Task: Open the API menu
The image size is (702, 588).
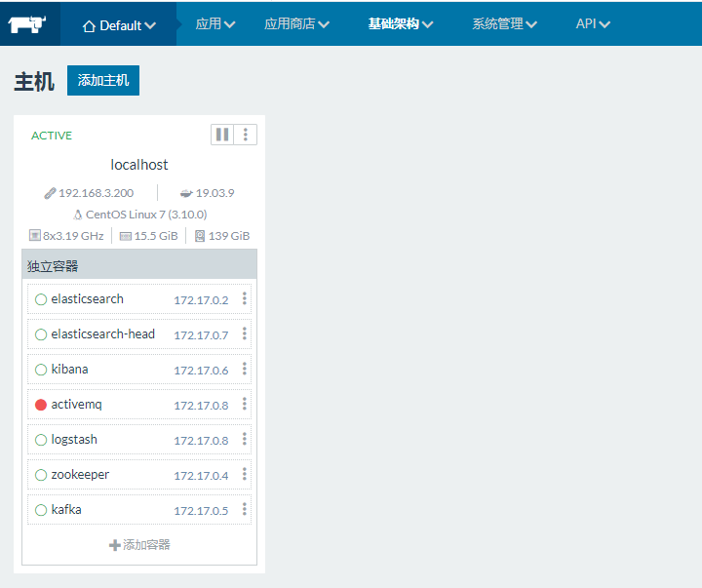Action: pos(593,23)
